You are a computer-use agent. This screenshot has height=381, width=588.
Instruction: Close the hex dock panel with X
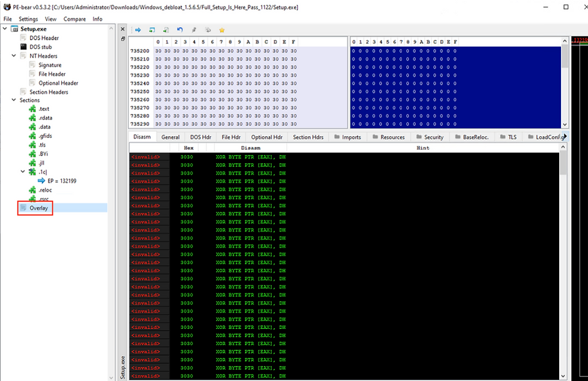click(x=122, y=29)
